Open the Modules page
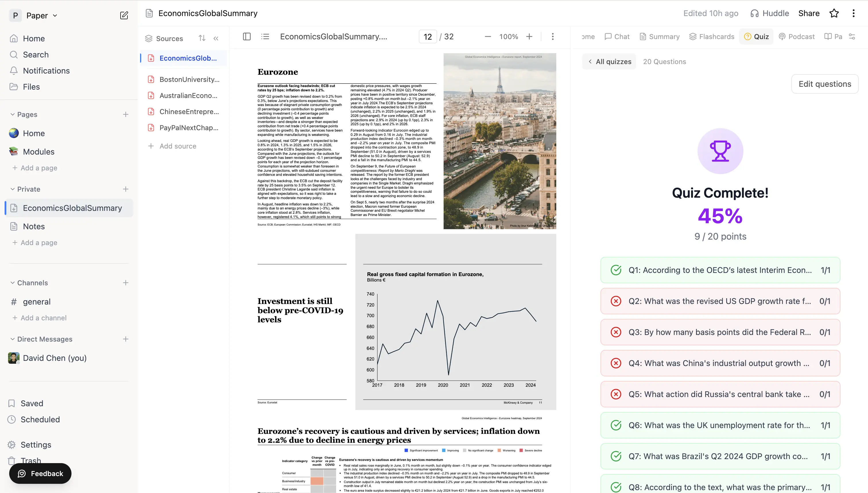Viewport: 868px width, 493px height. tap(38, 151)
